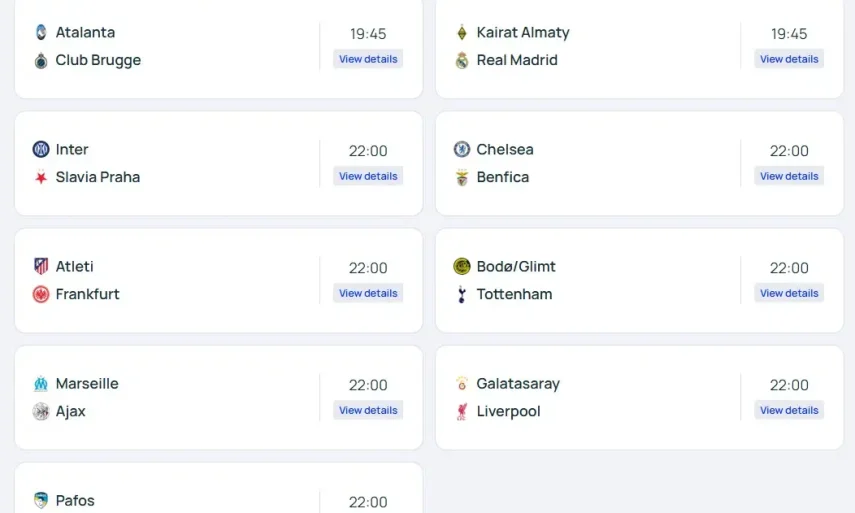This screenshot has height=513, width=855.
Task: Click the Chelsea club badge
Action: coord(462,149)
